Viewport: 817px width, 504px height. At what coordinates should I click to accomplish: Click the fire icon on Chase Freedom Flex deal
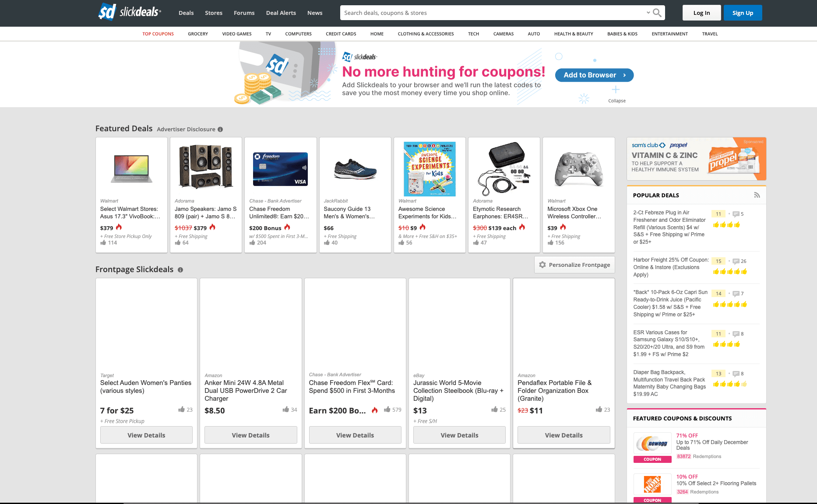(375, 410)
